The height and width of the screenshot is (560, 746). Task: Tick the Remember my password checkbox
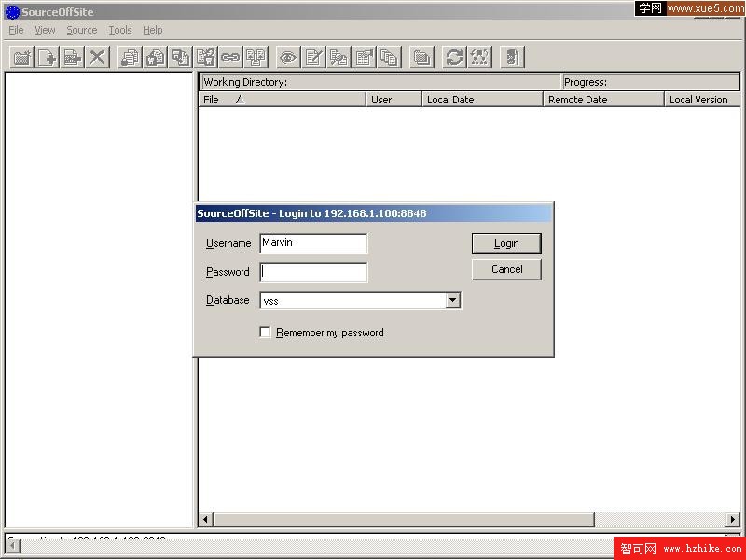[265, 332]
